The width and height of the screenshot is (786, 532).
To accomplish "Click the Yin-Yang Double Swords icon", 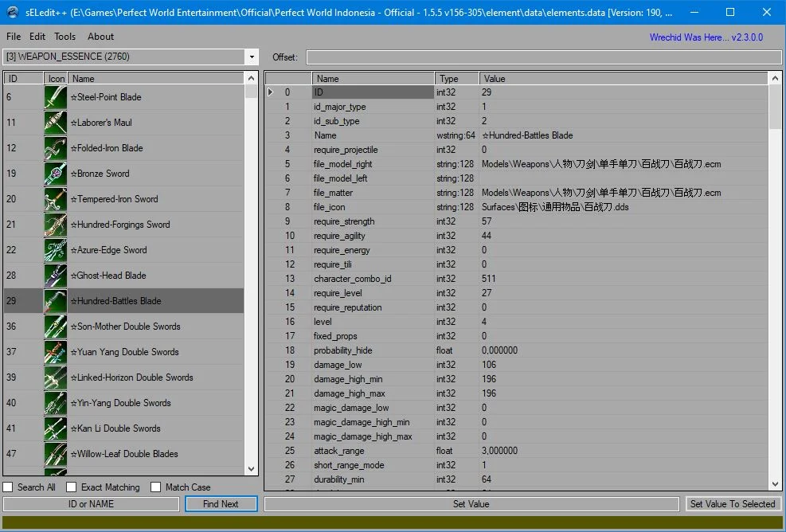I will [55, 403].
